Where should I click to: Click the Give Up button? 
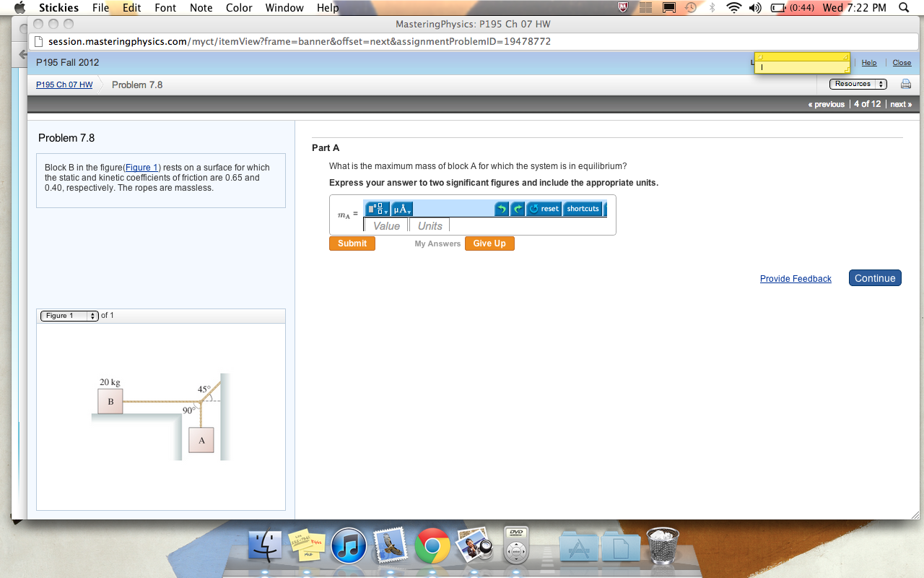point(489,243)
